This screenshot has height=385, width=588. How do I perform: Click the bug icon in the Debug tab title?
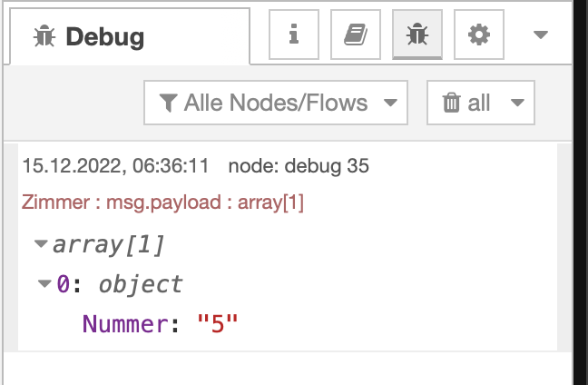click(x=44, y=37)
